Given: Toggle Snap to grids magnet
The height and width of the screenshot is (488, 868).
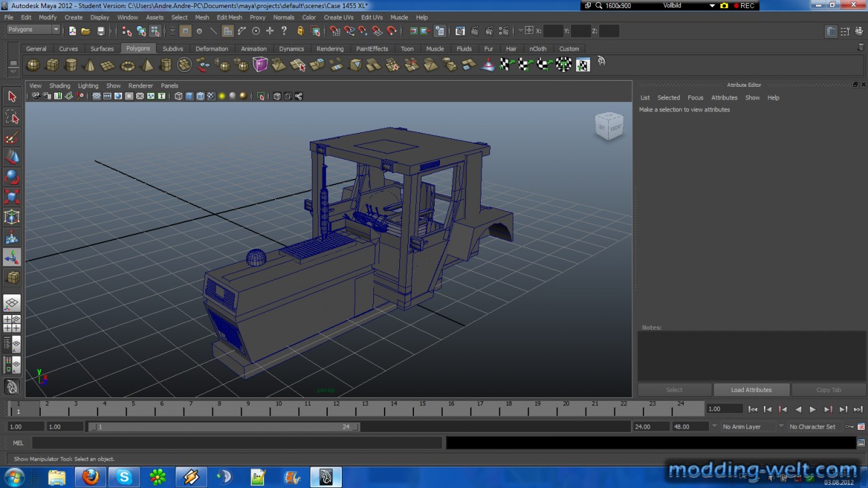Looking at the screenshot, I should (x=335, y=31).
